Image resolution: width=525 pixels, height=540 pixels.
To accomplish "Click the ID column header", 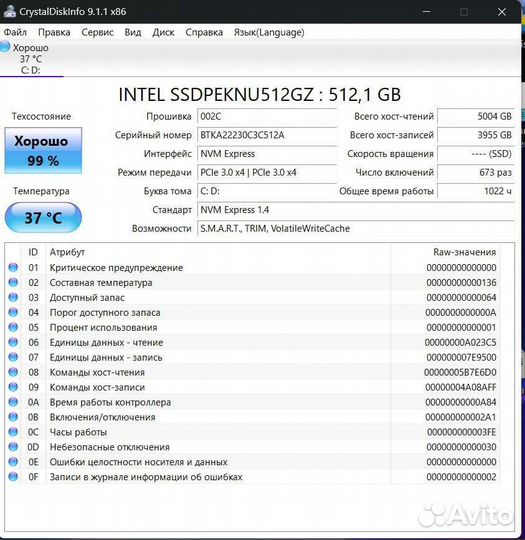I will (33, 252).
